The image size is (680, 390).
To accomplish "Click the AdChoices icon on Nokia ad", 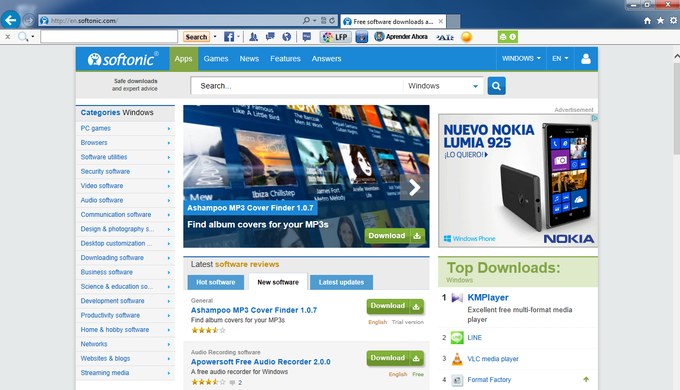I will click(595, 118).
